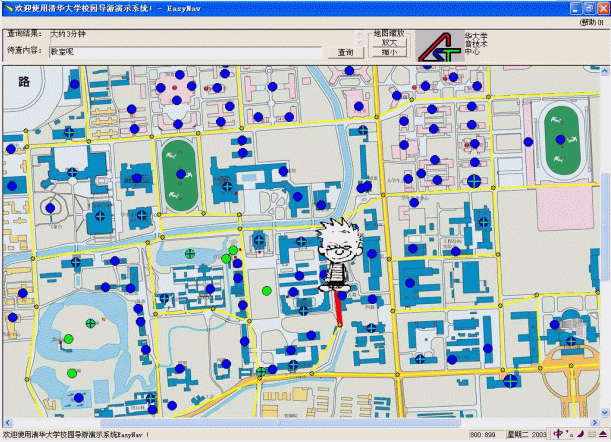
Task: Click the red route line below the character
Action: pos(340,310)
